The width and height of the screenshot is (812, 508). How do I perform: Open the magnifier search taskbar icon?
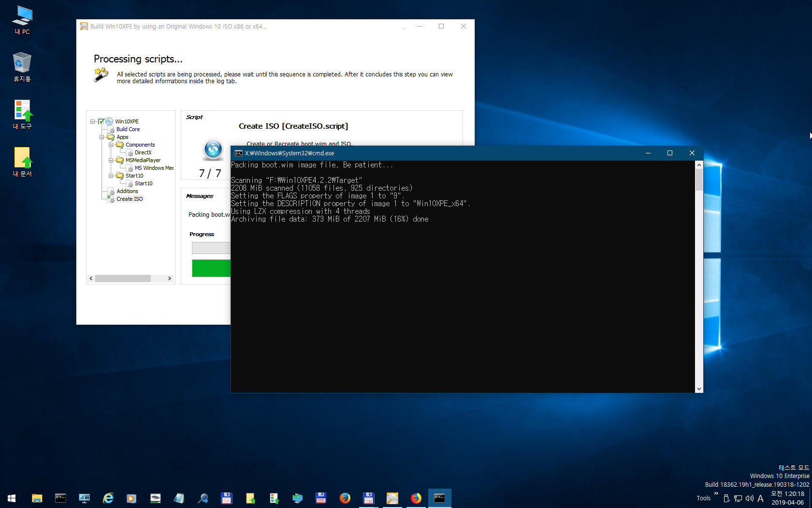tap(203, 498)
